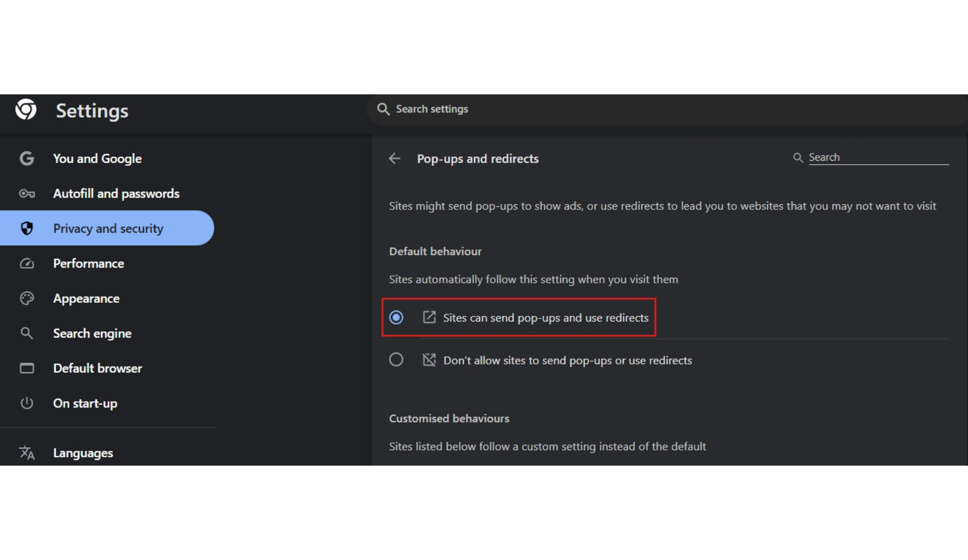The height and width of the screenshot is (560, 968).
Task: Click 'Sites listed below follow a custom setting' text
Action: pyautogui.click(x=547, y=446)
